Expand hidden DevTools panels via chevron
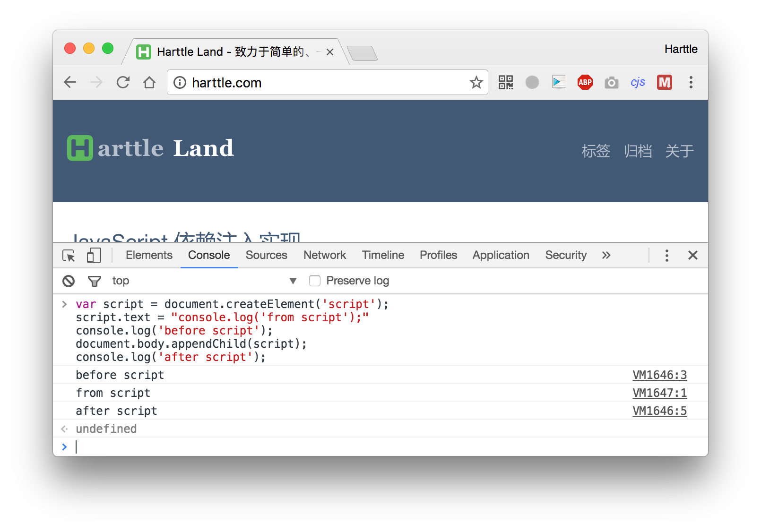The height and width of the screenshot is (532, 761). [606, 255]
